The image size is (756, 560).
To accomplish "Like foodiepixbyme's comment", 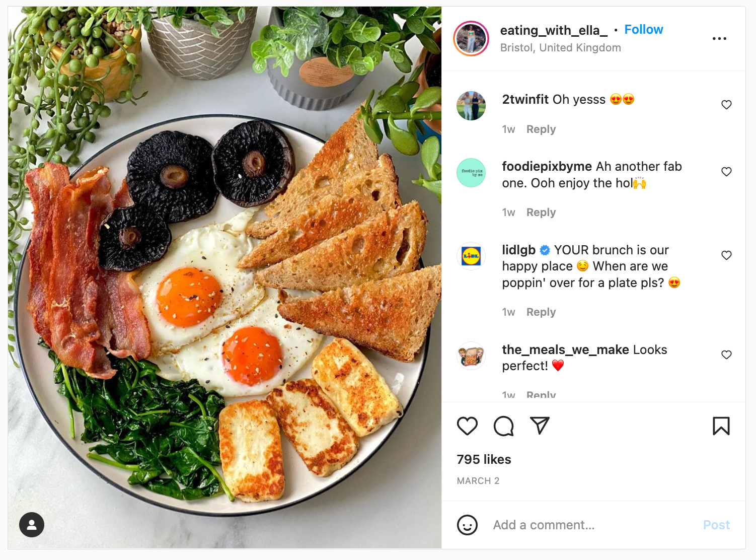I will point(726,172).
